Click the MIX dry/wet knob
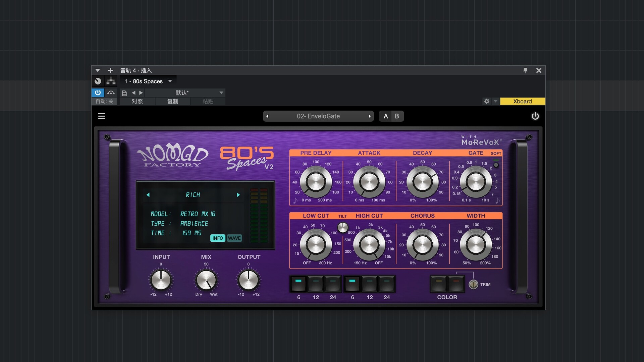Image resolution: width=644 pixels, height=362 pixels. 206,280
